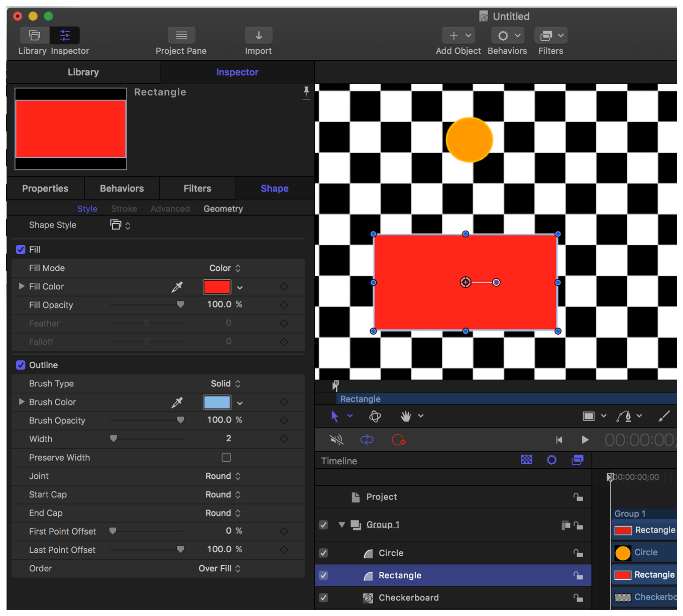The height and width of the screenshot is (616, 683).
Task: Click the Import toolbar icon
Action: point(258,36)
